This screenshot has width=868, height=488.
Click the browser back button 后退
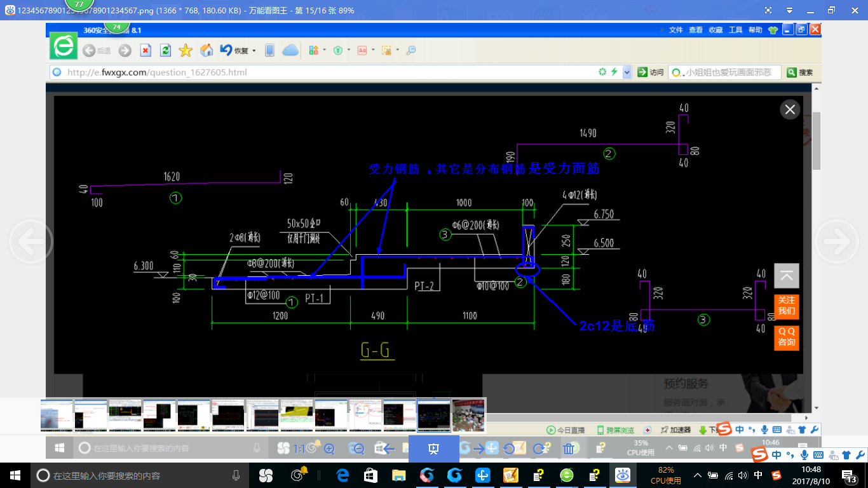click(x=97, y=50)
